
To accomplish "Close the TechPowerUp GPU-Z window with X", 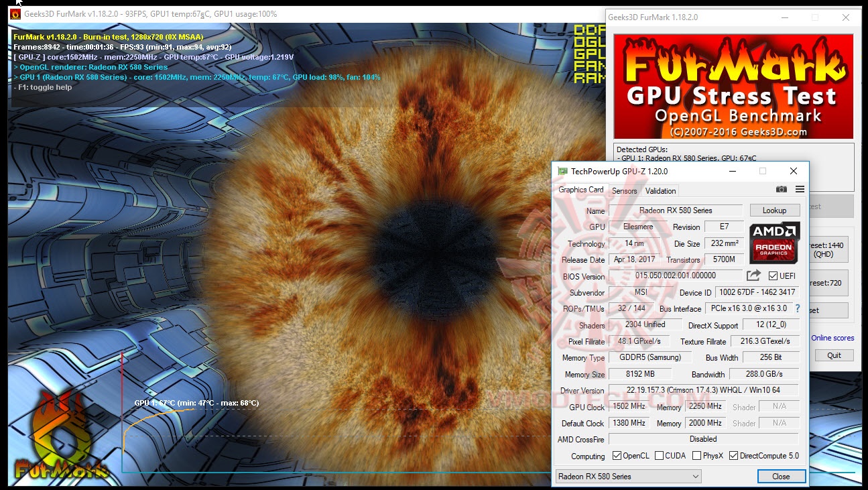I will click(x=794, y=172).
